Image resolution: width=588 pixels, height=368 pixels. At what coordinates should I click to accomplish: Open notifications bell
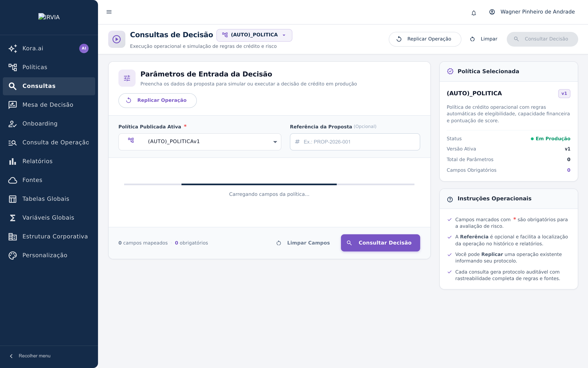coord(473,13)
